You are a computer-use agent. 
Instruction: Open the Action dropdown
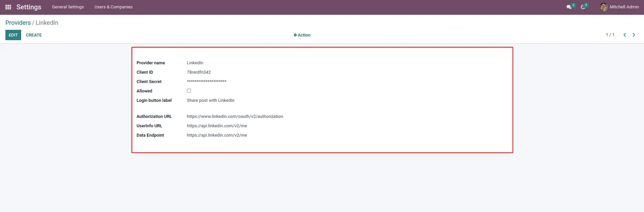(302, 35)
